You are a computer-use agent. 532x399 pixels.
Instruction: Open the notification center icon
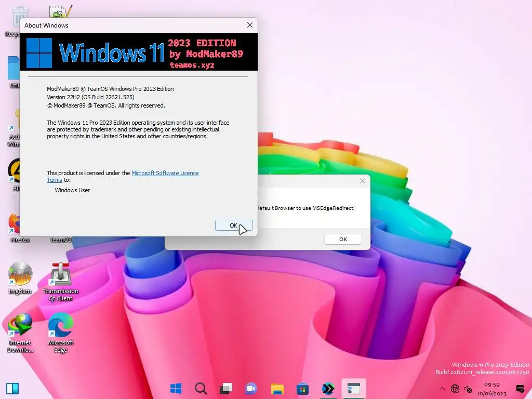click(x=520, y=389)
